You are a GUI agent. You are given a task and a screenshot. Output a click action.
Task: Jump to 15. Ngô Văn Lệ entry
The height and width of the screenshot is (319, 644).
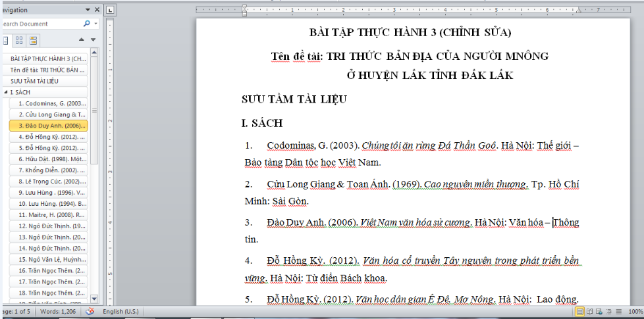(x=49, y=259)
